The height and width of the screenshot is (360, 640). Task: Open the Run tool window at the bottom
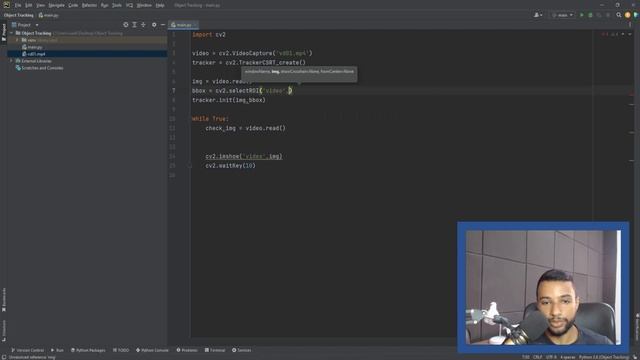[x=57, y=350]
